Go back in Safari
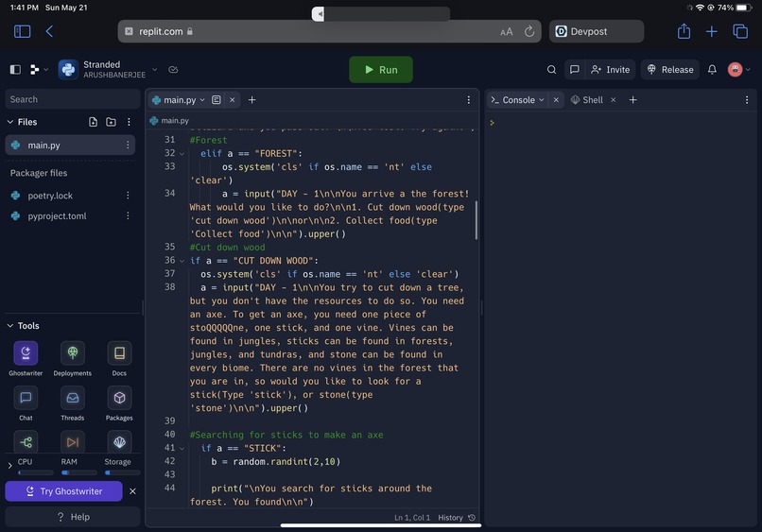 [49, 31]
